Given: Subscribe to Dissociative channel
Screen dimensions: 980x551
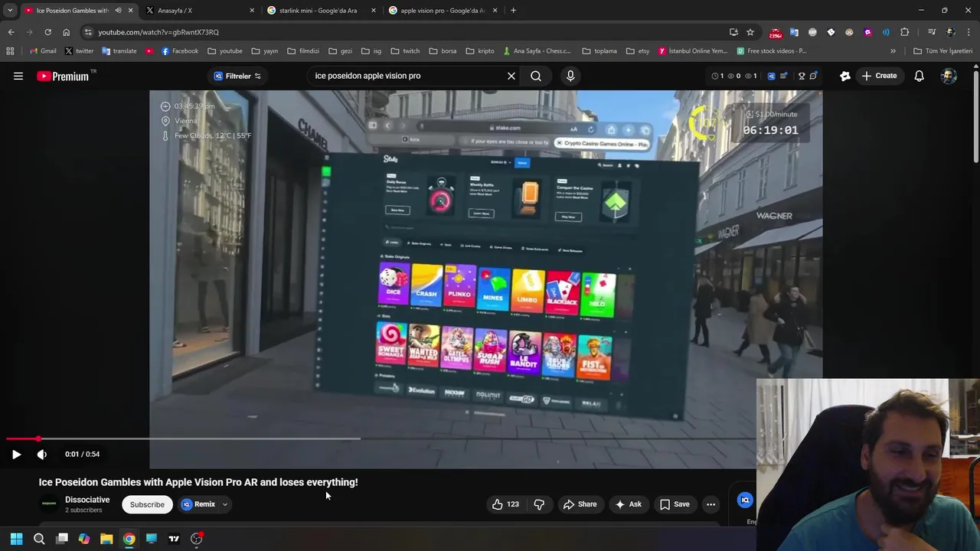Looking at the screenshot, I should pos(147,504).
